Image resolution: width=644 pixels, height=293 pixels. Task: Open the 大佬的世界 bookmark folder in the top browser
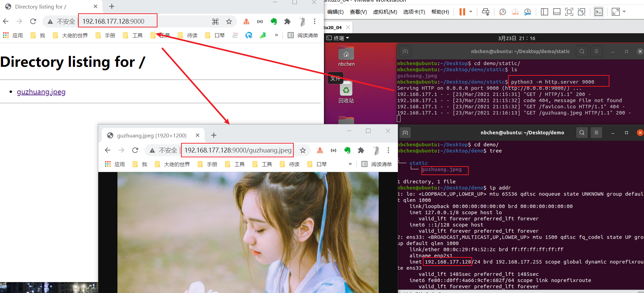coord(71,35)
